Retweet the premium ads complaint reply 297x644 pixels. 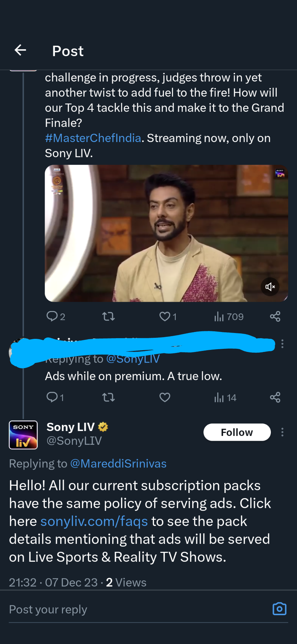(108, 397)
